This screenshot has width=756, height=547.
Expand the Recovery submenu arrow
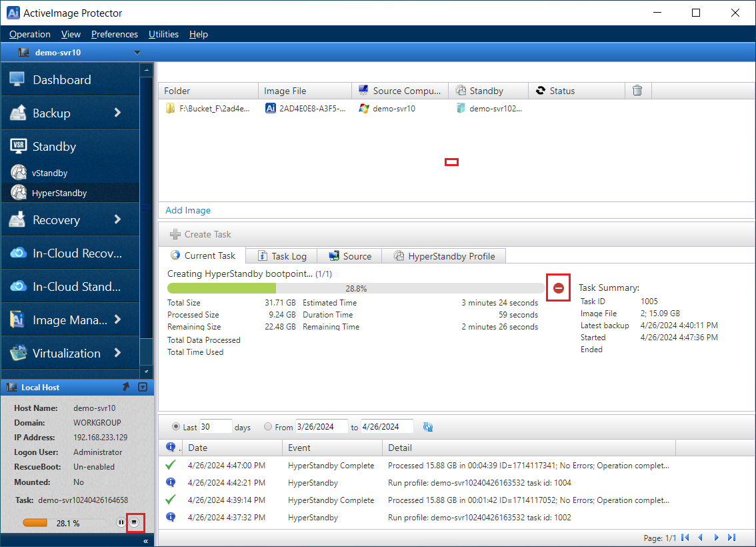click(117, 219)
